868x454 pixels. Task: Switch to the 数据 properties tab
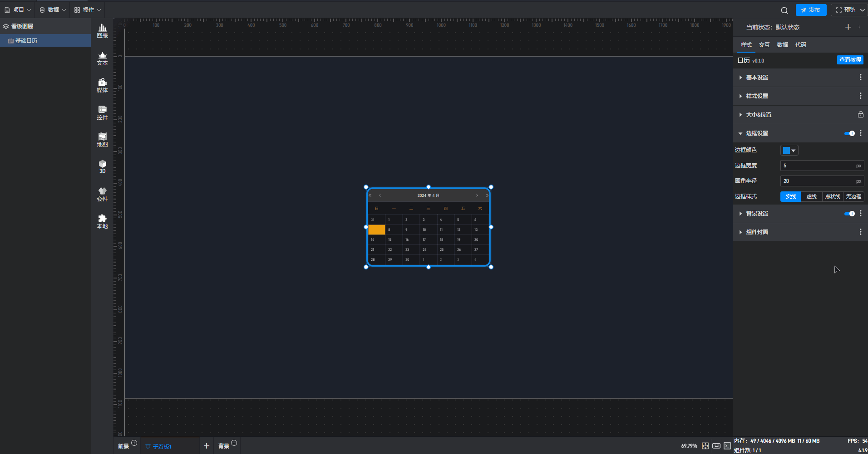coord(782,45)
